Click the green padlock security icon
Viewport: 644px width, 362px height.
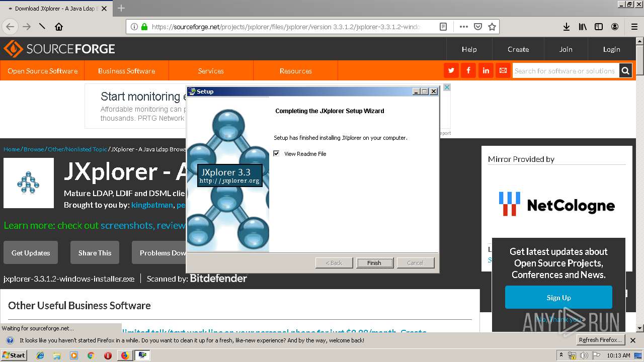(144, 27)
